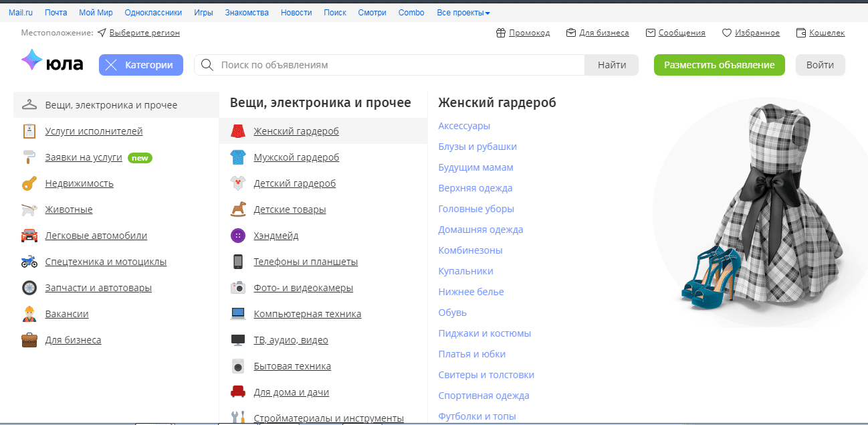
Task: Click the TV icon for ТВ, аудио, видео
Action: click(238, 340)
